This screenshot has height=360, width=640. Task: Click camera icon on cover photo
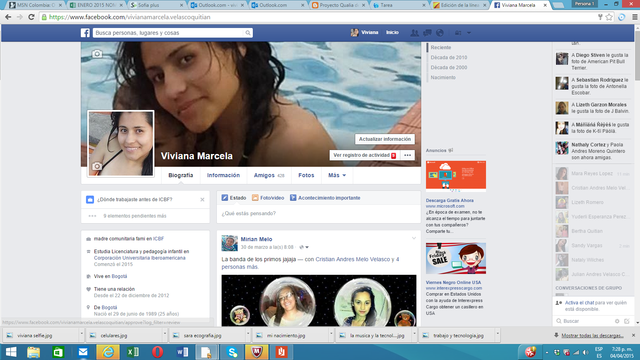97,53
